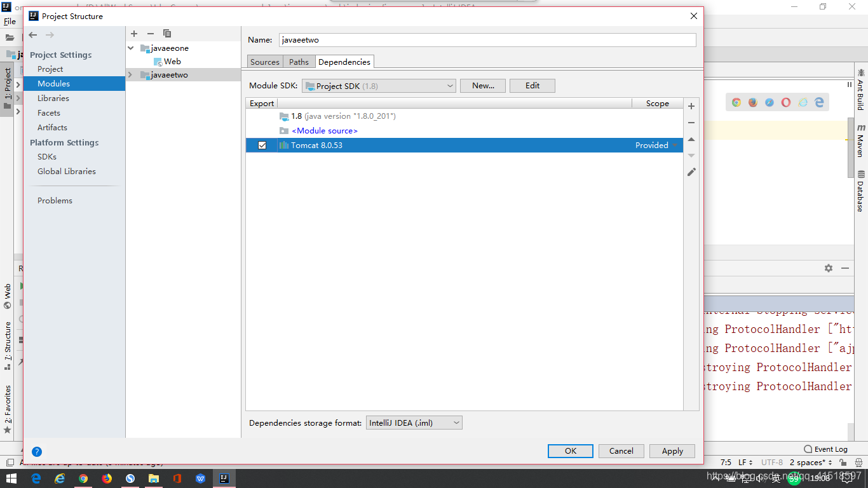Add dependency with plus icon beside table

click(691, 106)
